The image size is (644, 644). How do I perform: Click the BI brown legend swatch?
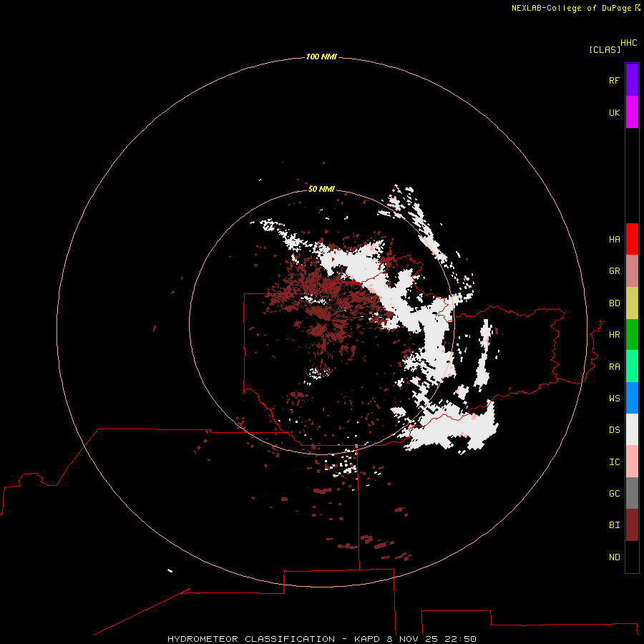632,525
